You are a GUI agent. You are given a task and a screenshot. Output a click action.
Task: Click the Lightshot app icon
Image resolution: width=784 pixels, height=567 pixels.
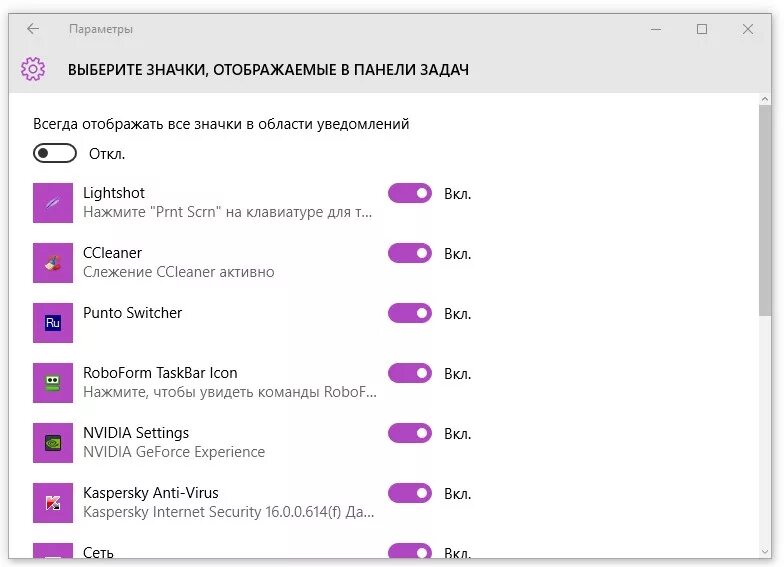point(53,203)
